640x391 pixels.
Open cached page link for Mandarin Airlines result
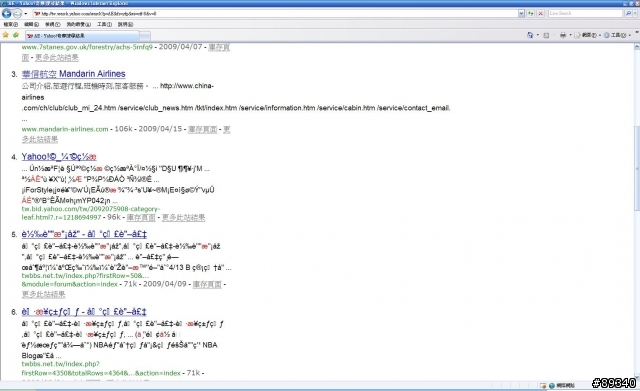(x=202, y=129)
